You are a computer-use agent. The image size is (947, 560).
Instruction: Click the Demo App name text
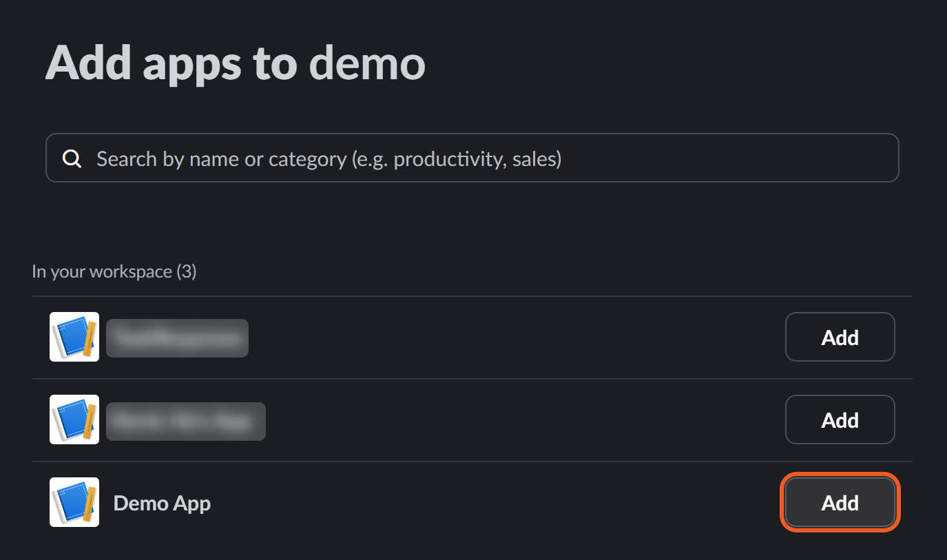[162, 504]
